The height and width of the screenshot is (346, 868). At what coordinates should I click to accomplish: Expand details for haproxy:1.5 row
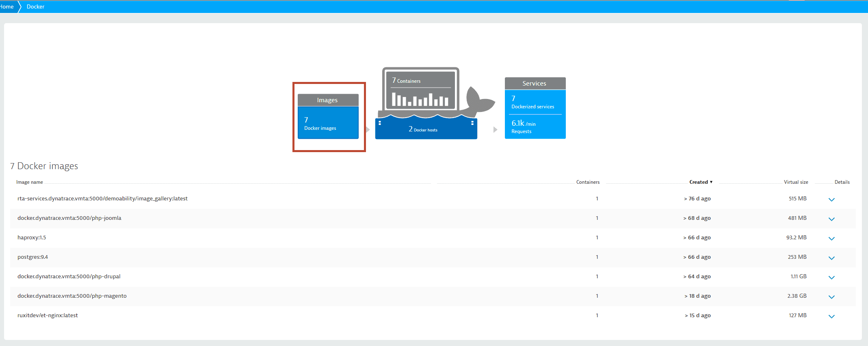(x=831, y=239)
